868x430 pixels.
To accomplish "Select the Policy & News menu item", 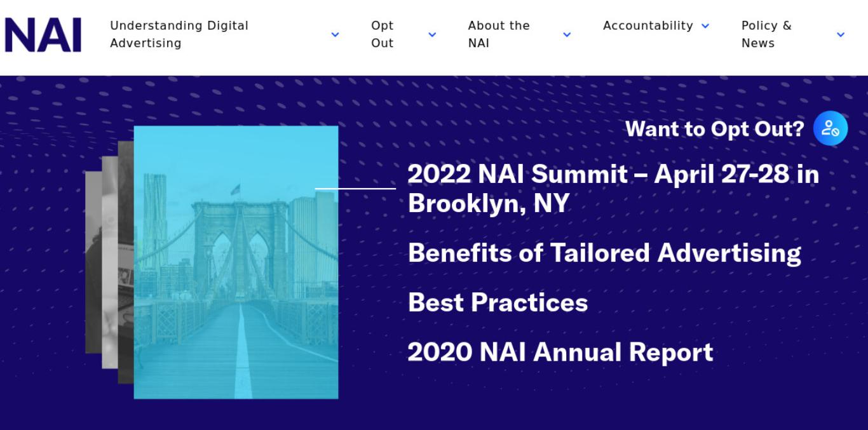I will pos(766,34).
